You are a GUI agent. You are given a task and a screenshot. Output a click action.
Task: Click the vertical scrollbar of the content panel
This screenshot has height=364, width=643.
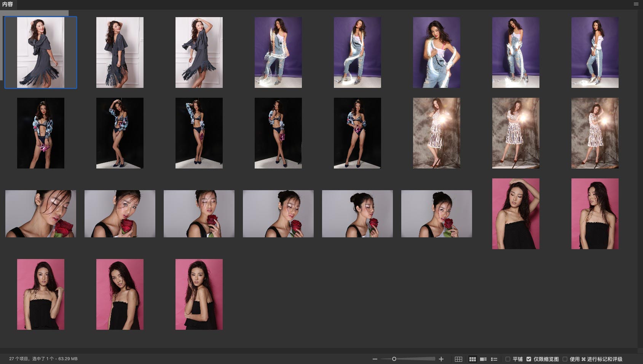640,179
